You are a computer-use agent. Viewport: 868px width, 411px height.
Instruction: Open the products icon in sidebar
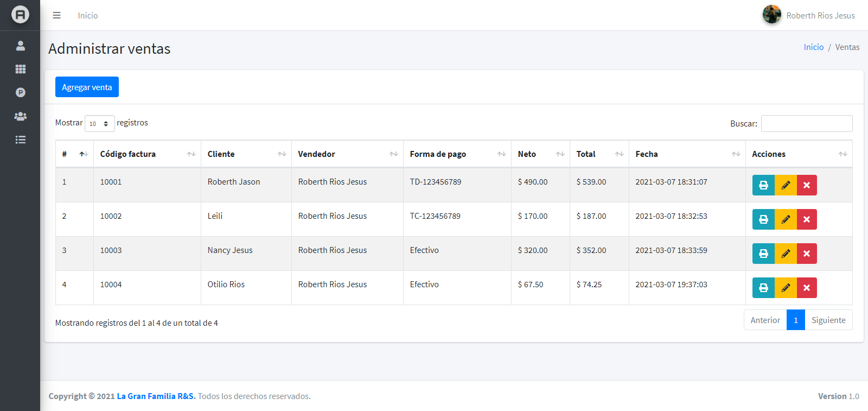(21, 92)
